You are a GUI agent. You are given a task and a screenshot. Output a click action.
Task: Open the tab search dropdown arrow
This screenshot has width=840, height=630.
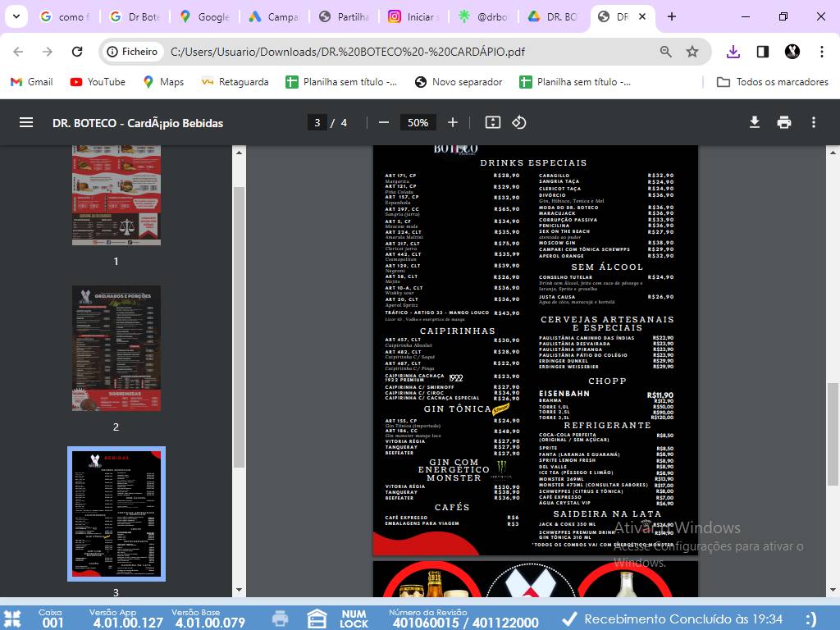click(16, 16)
